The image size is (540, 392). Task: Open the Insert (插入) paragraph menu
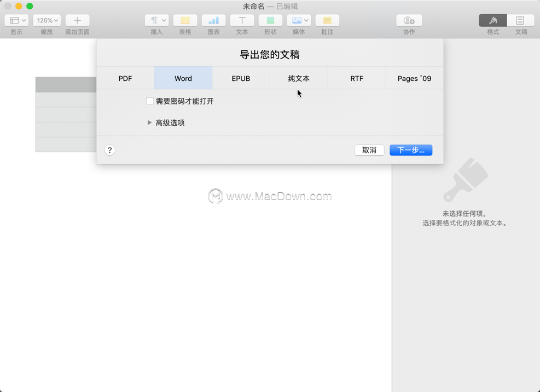[x=156, y=20]
